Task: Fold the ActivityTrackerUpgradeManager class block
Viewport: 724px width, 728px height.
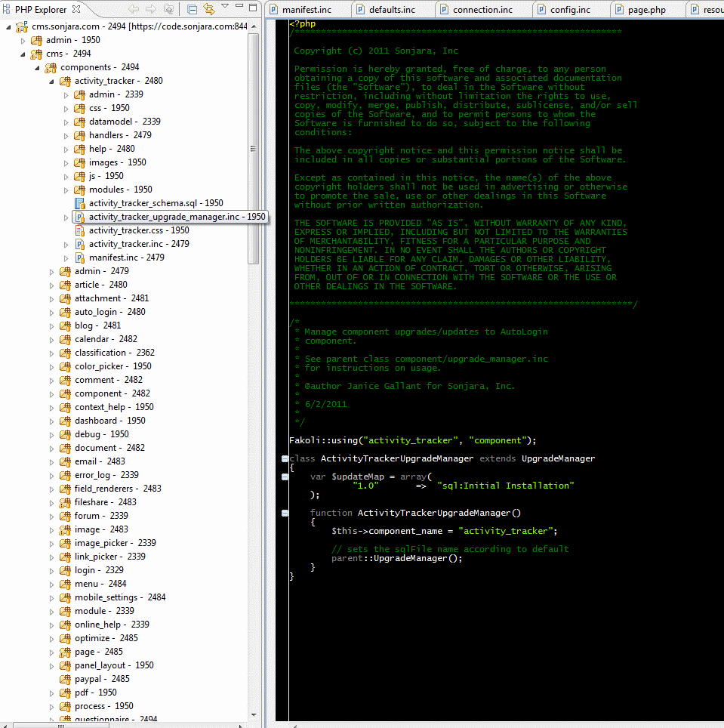Action: (x=285, y=458)
